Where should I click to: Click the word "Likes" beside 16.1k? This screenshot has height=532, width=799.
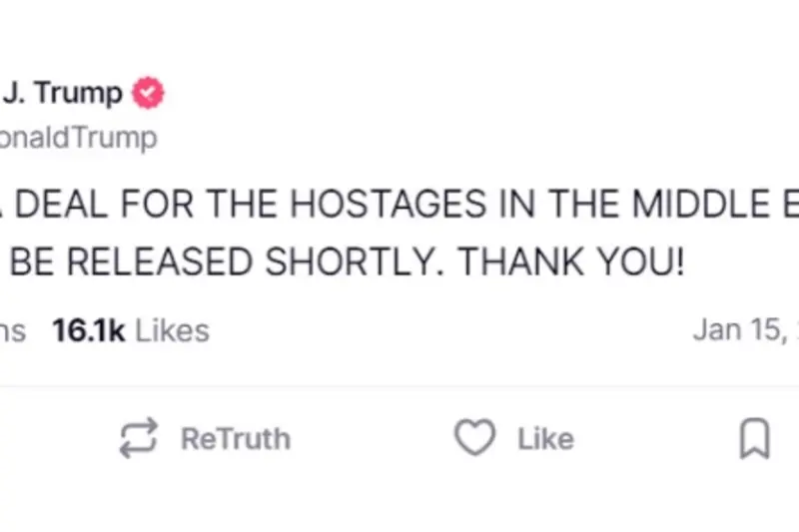tap(172, 330)
